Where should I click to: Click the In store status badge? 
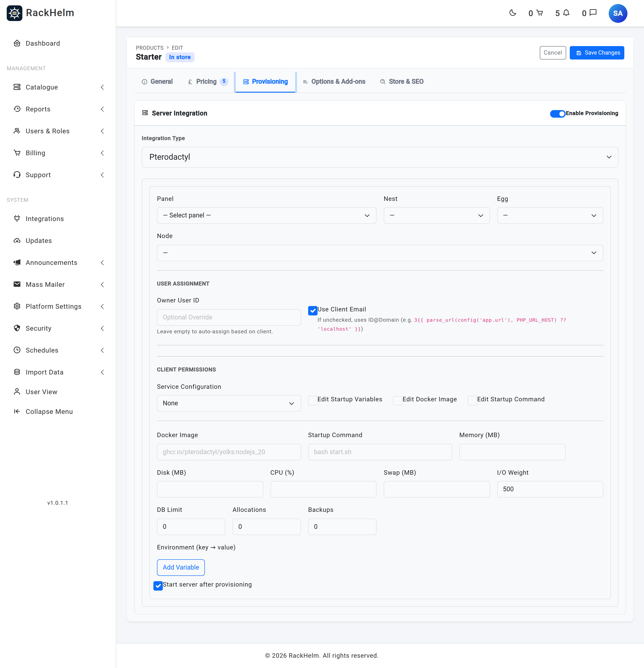pyautogui.click(x=180, y=57)
